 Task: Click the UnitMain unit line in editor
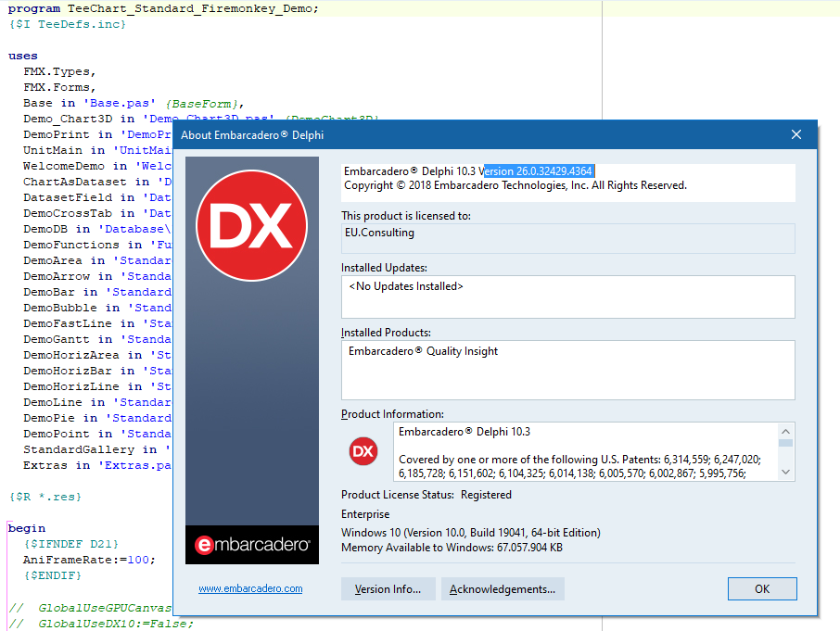(x=97, y=150)
